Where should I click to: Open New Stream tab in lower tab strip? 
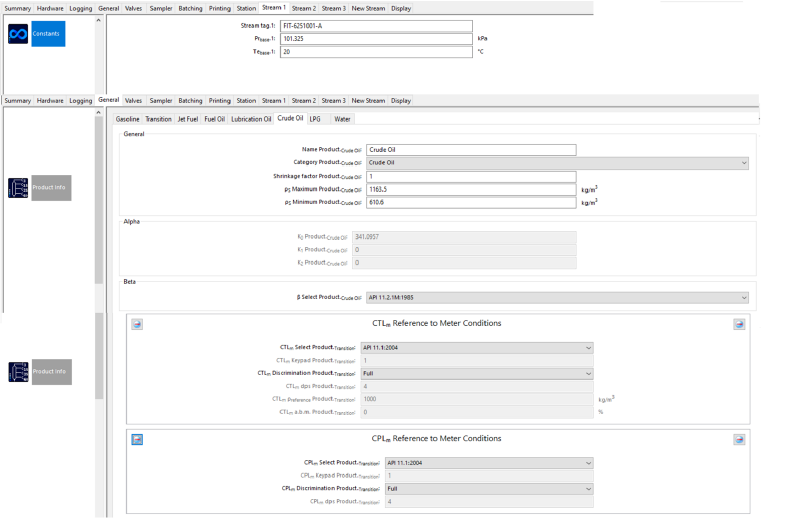(368, 101)
